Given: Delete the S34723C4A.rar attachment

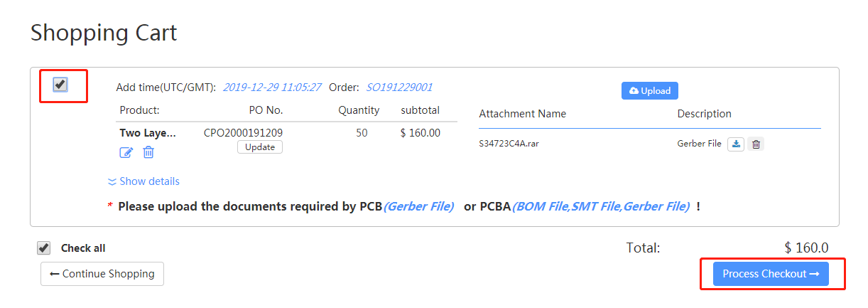Looking at the screenshot, I should pyautogui.click(x=756, y=144).
